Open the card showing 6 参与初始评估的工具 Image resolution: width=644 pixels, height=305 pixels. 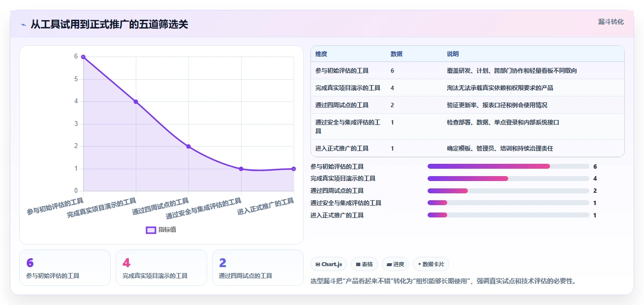[x=65, y=268]
